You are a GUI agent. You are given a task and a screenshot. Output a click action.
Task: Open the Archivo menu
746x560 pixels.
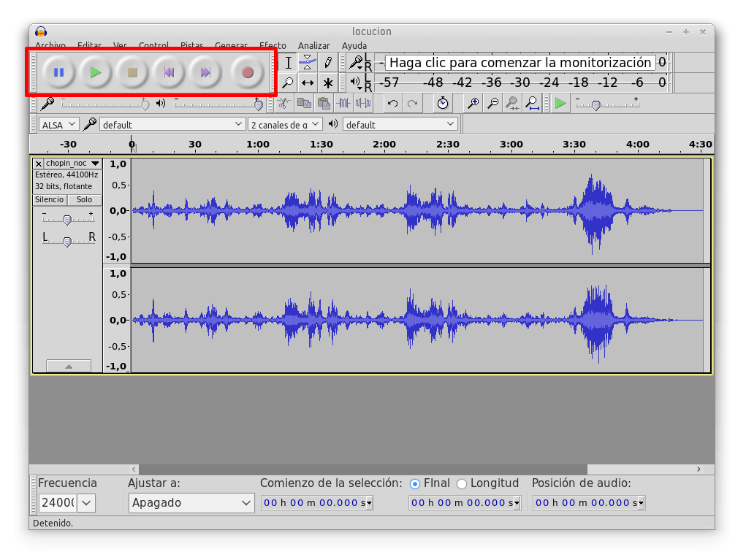pyautogui.click(x=50, y=46)
